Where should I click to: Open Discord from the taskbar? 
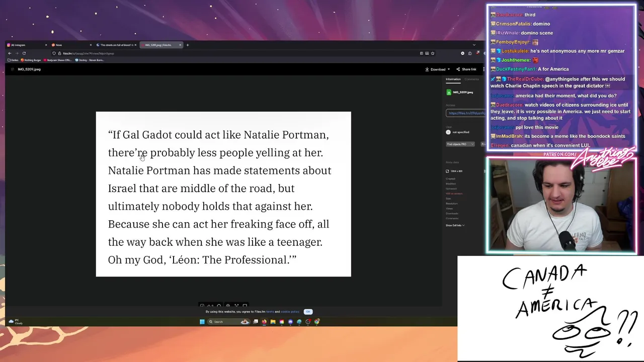pos(290,322)
